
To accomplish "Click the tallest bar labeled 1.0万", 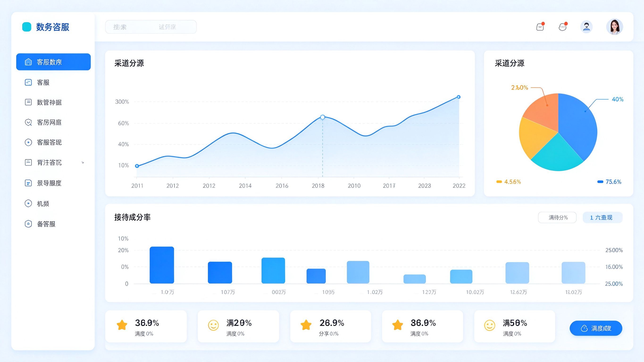I will tap(162, 265).
